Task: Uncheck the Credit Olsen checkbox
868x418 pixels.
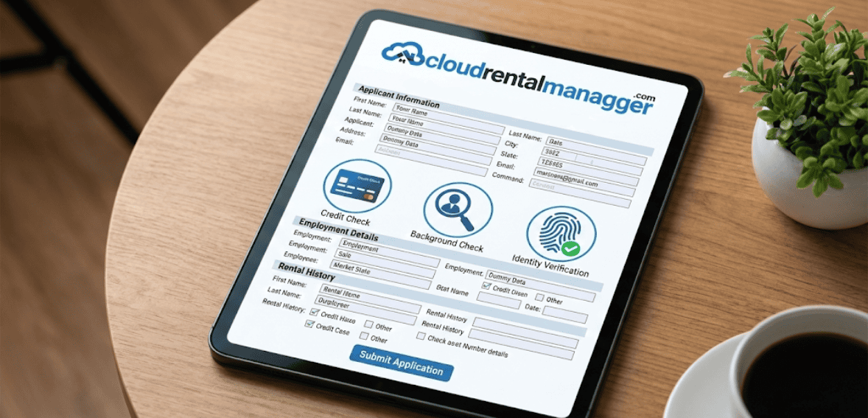Action: (x=486, y=286)
